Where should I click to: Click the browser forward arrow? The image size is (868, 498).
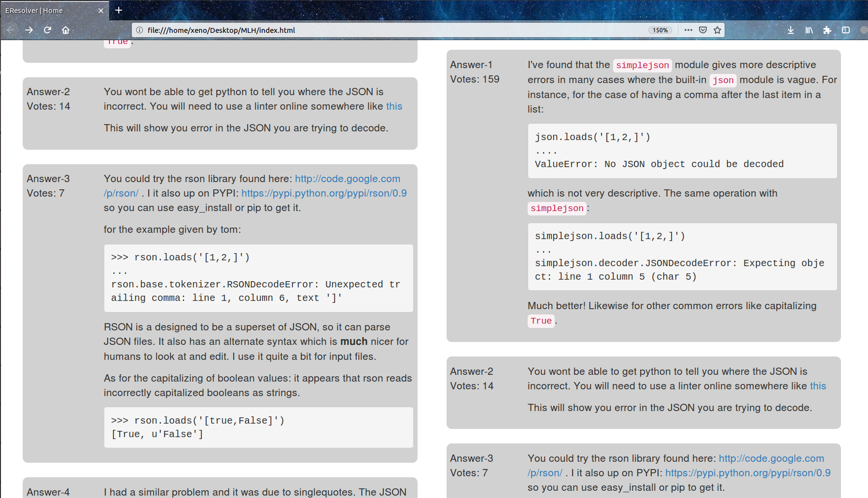29,30
